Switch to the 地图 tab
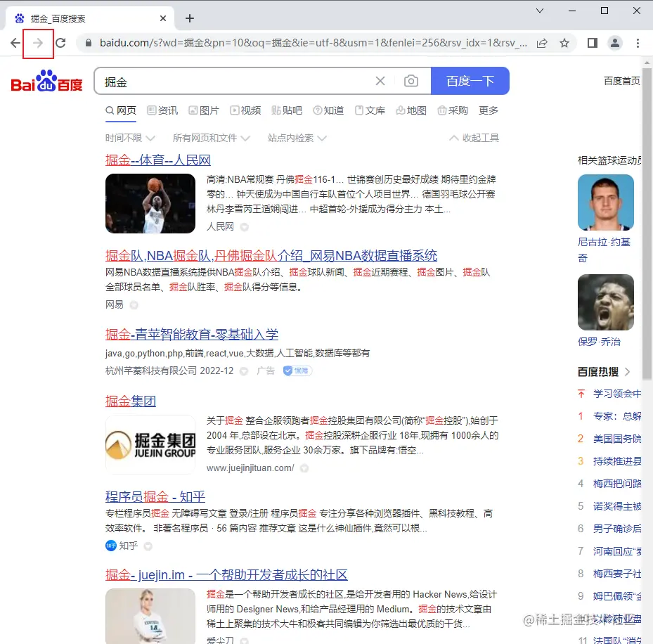This screenshot has width=653, height=644. (411, 110)
